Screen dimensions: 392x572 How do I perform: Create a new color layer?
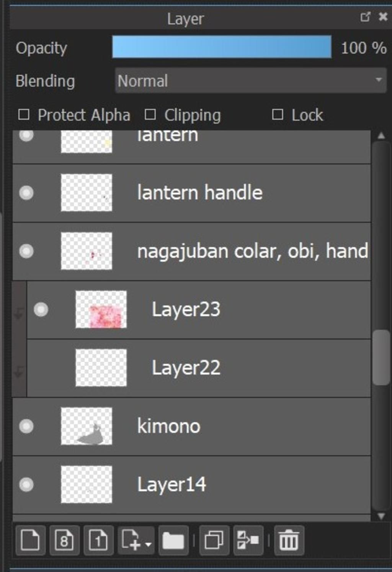tap(30, 540)
